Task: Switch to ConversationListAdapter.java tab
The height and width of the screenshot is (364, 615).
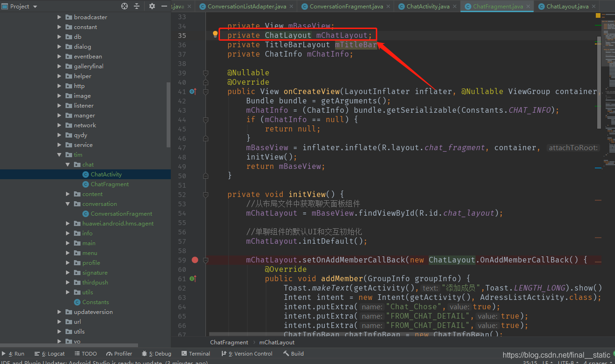Action: click(x=246, y=6)
